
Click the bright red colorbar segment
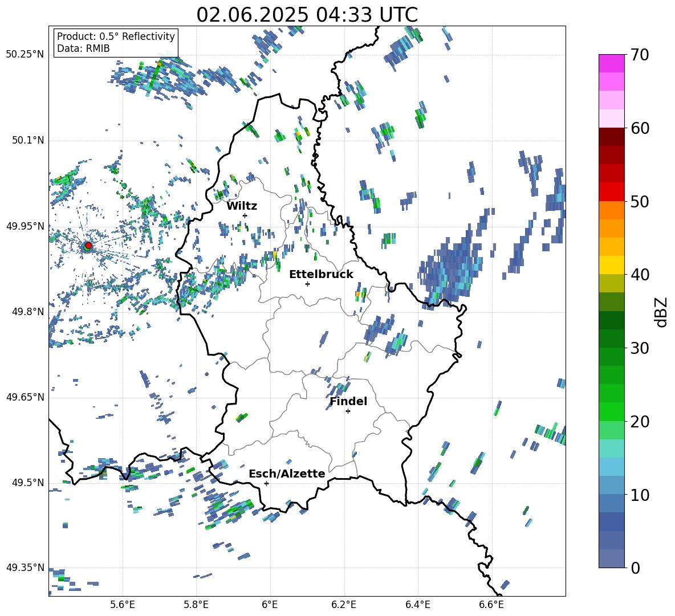[611, 192]
